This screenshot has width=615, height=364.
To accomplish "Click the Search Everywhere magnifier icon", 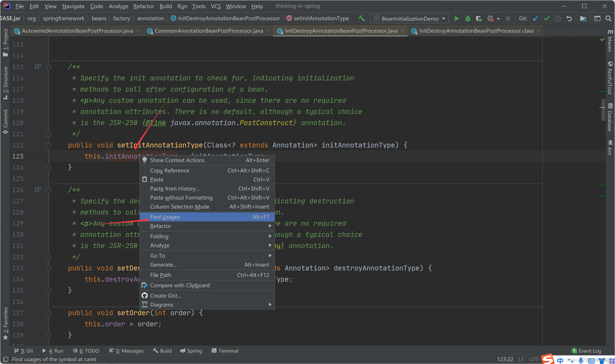I will coord(608,19).
